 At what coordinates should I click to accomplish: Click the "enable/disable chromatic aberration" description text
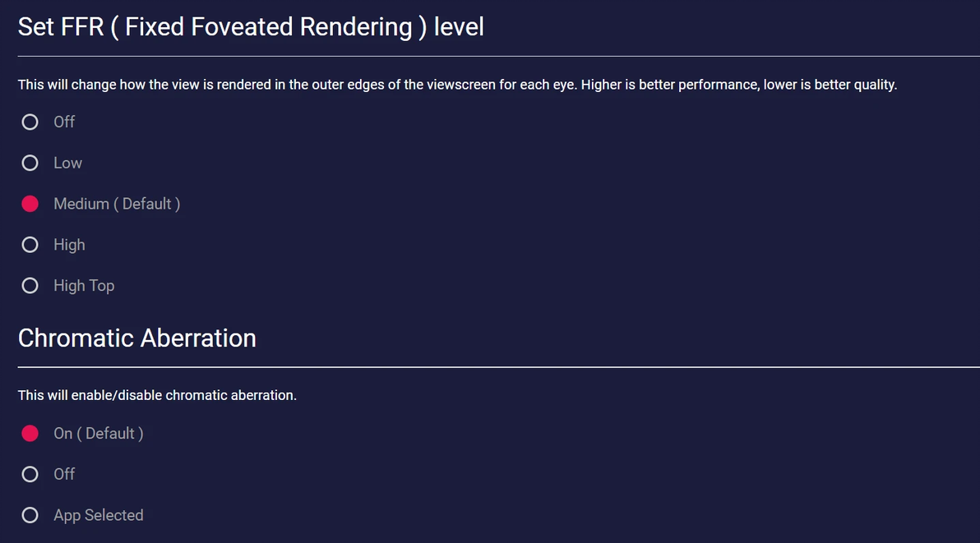pos(157,395)
